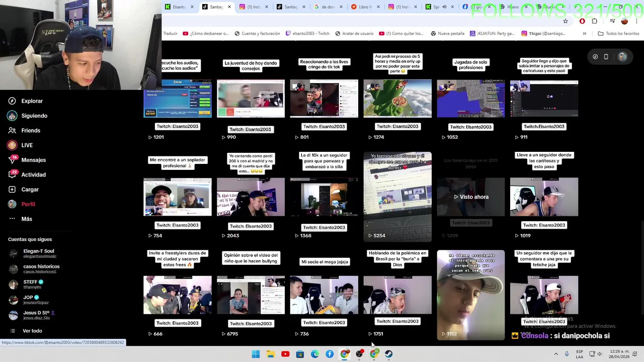This screenshot has height=362, width=644.
Task: Open video 'Opinión sobre el video del niño'
Action: (x=251, y=295)
